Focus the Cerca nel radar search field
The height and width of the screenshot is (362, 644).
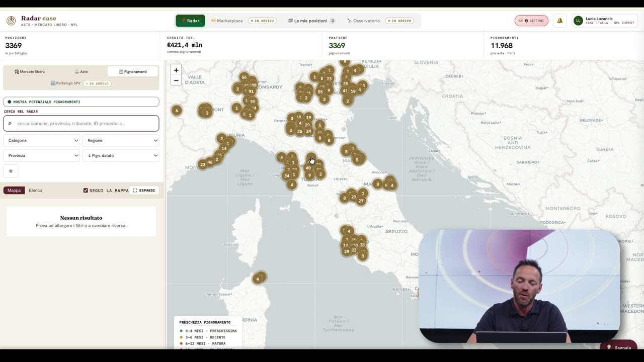[x=81, y=123]
